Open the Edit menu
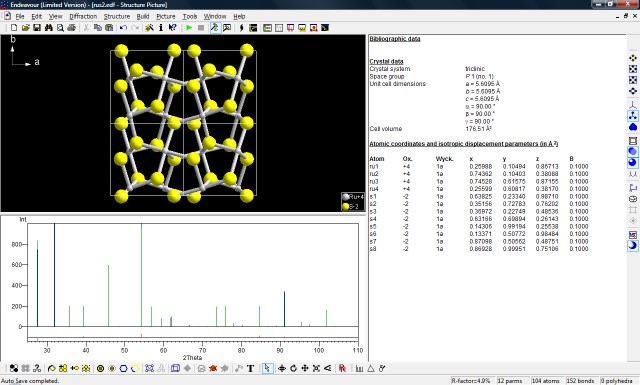Image resolution: width=640 pixels, height=385 pixels. [37, 16]
